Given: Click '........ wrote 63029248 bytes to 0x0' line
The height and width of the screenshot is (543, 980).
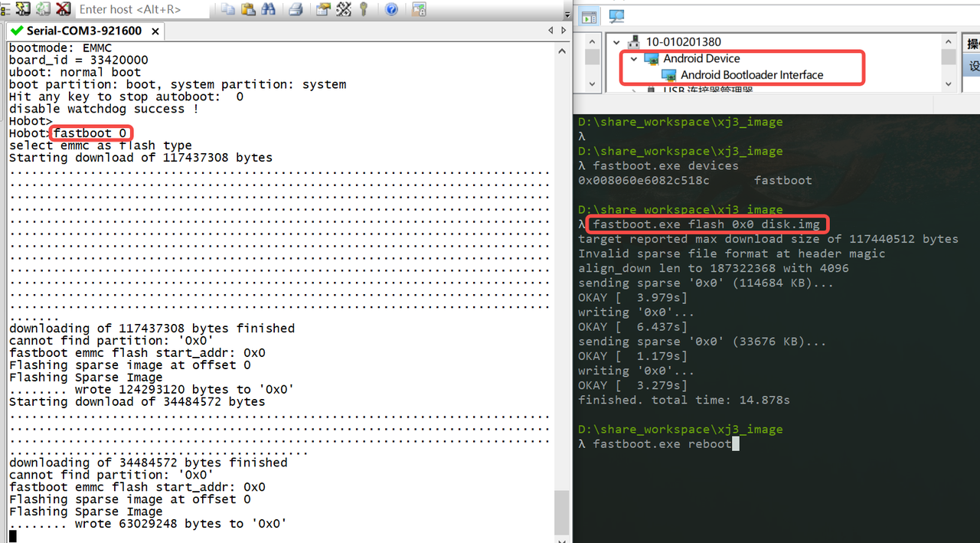Looking at the screenshot, I should (148, 524).
